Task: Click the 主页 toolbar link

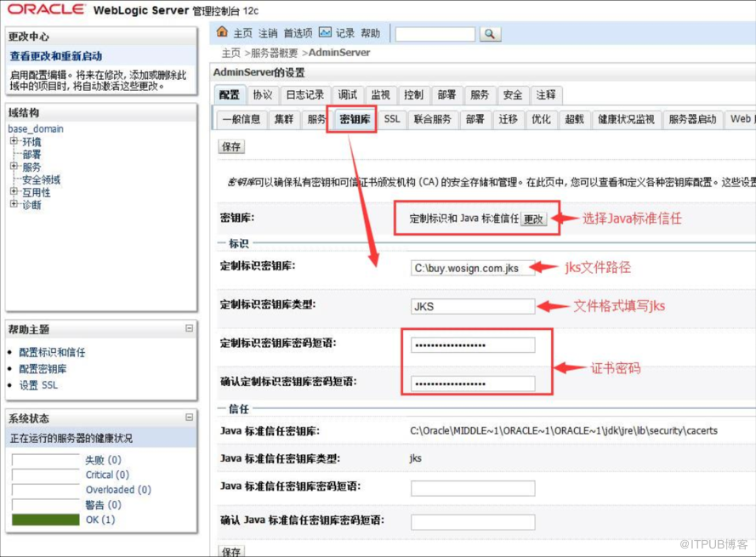Action: click(243, 33)
